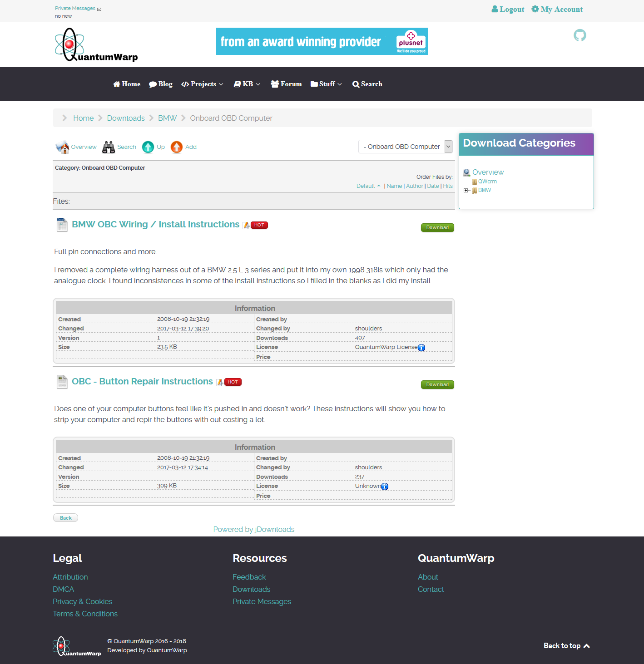Download the BMW OBC Wiring instructions
The width and height of the screenshot is (644, 664).
pos(437,227)
